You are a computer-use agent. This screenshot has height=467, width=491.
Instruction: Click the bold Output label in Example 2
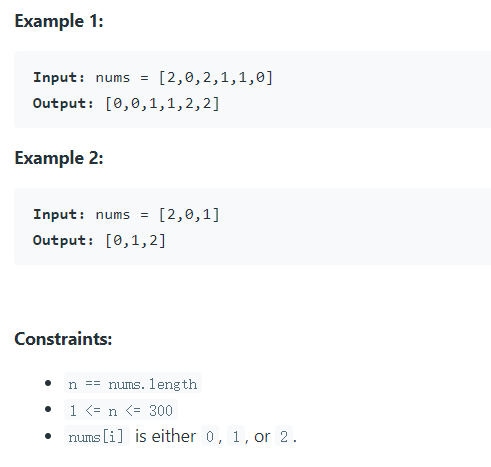[x=63, y=241]
